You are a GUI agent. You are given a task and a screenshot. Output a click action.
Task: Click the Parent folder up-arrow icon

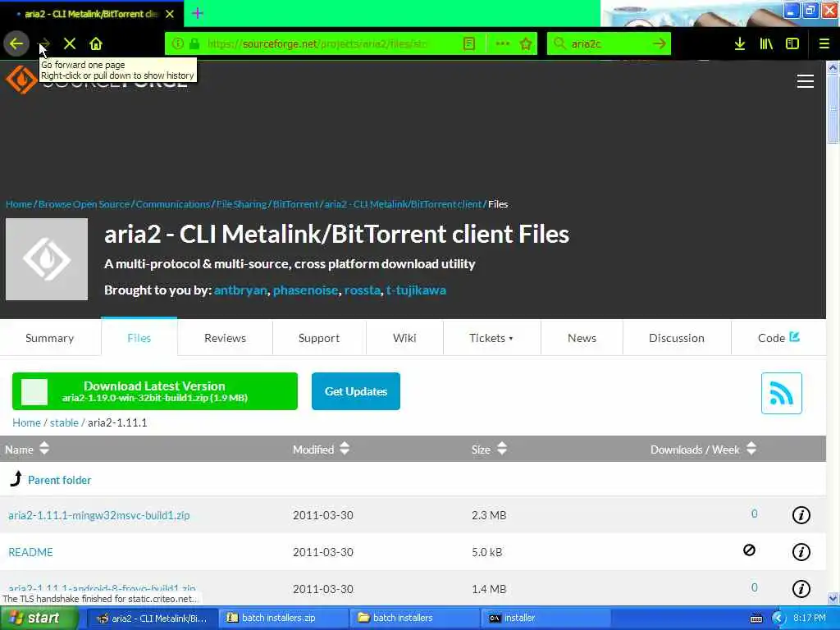tap(16, 478)
